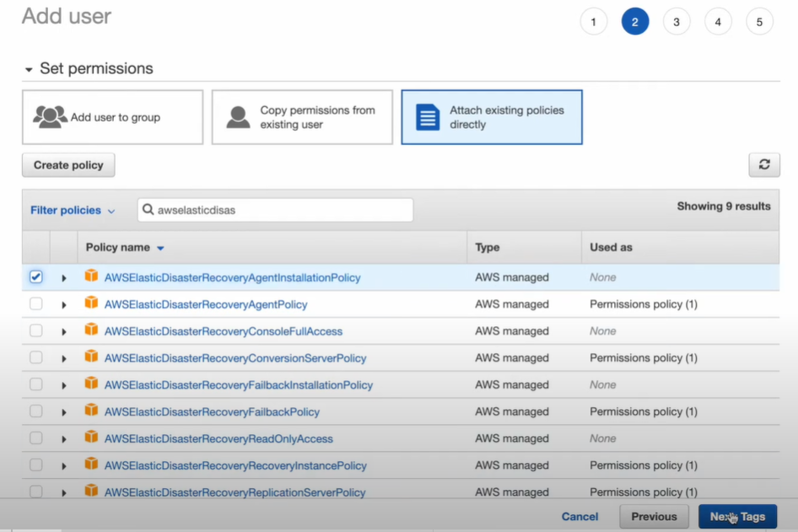Screen dimensions: 798x532
Task: Click the group icon in Add user to group
Action: pos(50,117)
